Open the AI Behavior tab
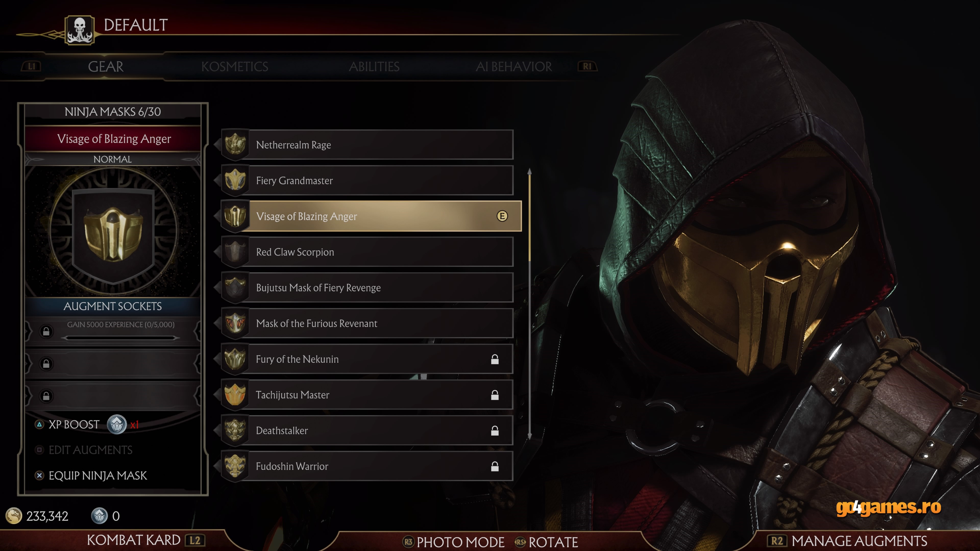The height and width of the screenshot is (551, 980). [513, 67]
